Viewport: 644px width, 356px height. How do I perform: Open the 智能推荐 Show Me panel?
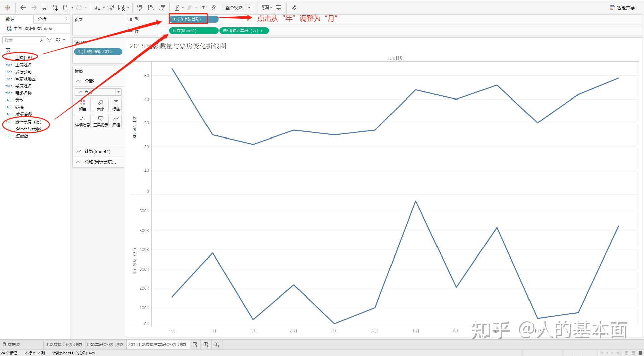(x=622, y=8)
